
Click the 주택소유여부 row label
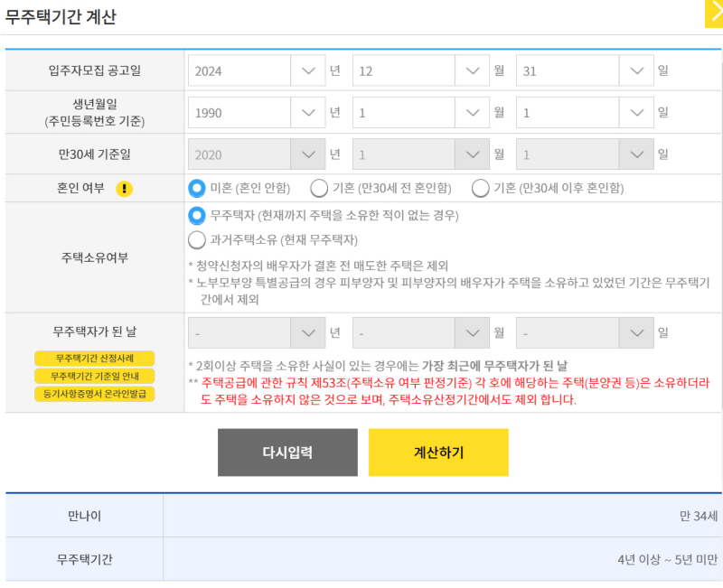[95, 257]
